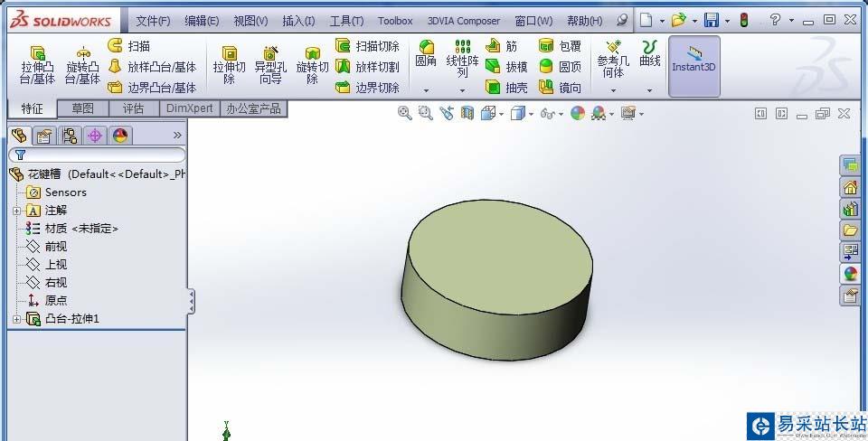The width and height of the screenshot is (868, 441).
Task: Select the Revolved Boss/Base 旋转凸台/基体 tool
Action: pyautogui.click(x=82, y=65)
